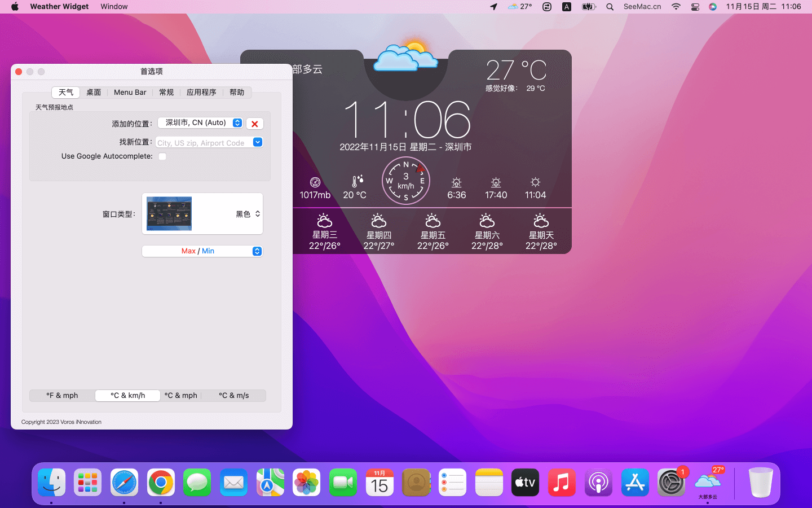Select °C & m/s units
Viewport: 812px width, 508px height.
coord(233,396)
